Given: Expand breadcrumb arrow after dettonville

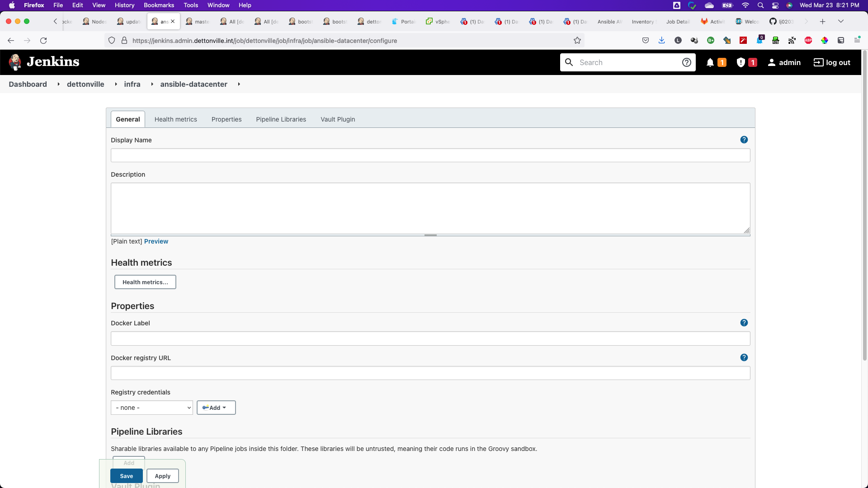Looking at the screenshot, I should (116, 84).
